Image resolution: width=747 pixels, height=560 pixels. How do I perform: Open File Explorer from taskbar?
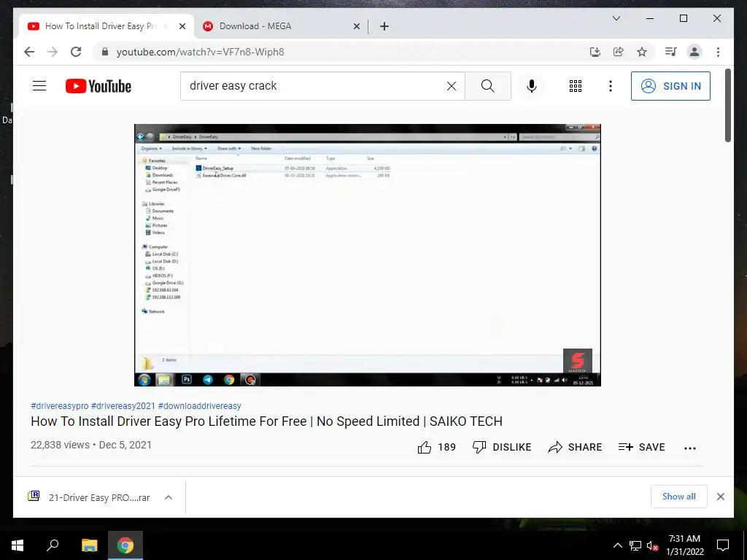point(89,545)
